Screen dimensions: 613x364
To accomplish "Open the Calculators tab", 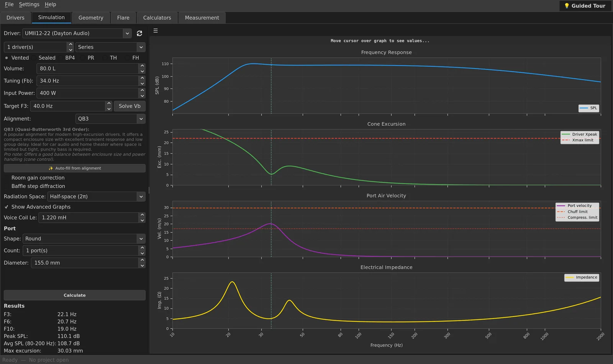I will click(x=157, y=18).
